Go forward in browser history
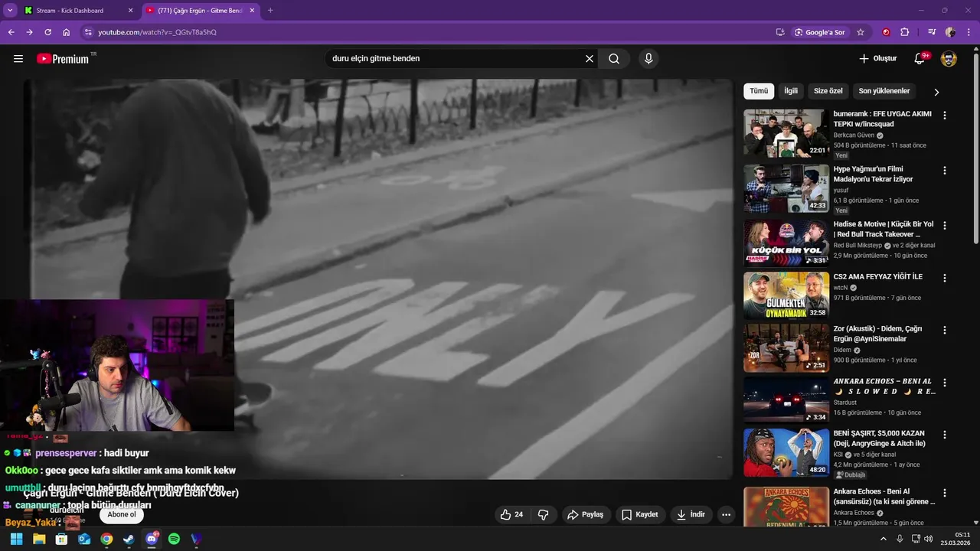 (x=29, y=32)
